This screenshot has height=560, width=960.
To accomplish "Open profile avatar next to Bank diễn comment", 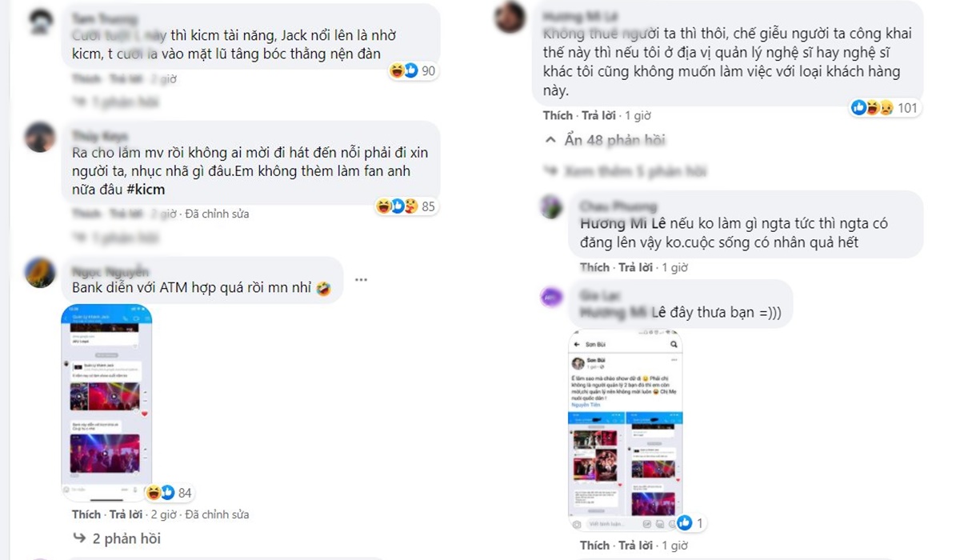I will pos(39,274).
